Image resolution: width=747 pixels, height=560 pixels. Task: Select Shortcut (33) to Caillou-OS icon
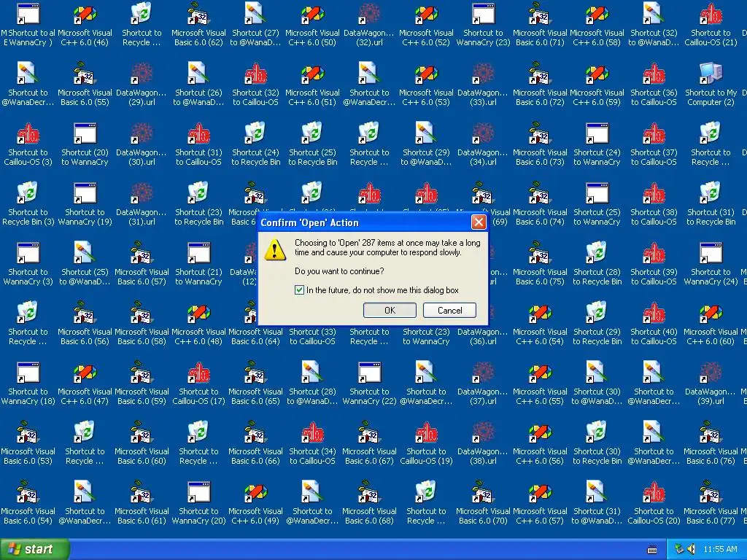tap(312, 336)
